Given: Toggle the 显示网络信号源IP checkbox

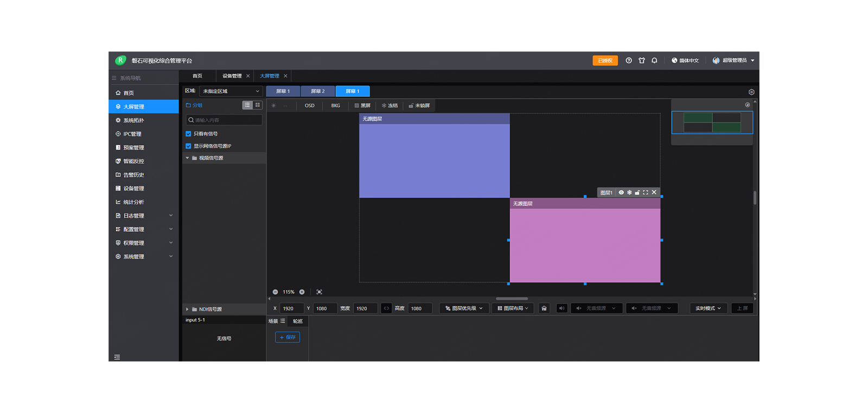Looking at the screenshot, I should click(x=188, y=146).
